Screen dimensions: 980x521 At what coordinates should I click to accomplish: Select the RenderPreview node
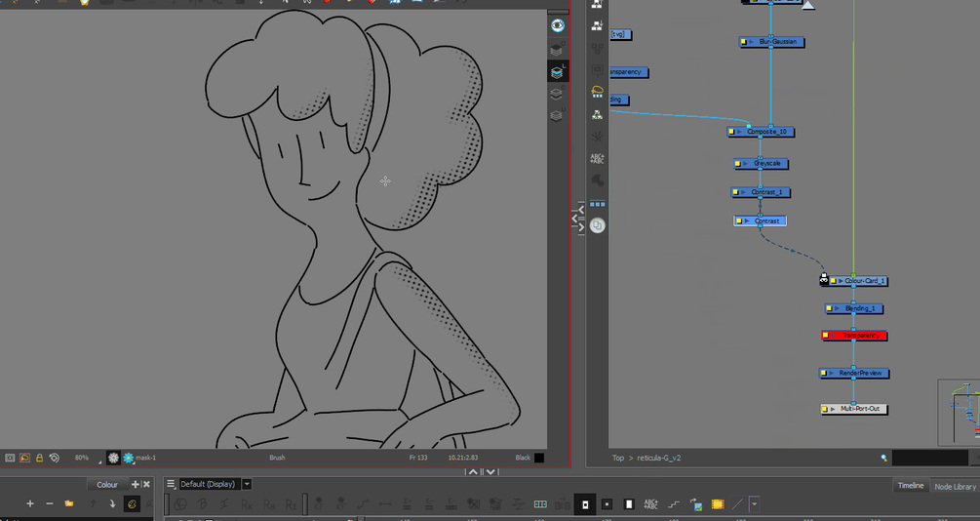tap(854, 374)
